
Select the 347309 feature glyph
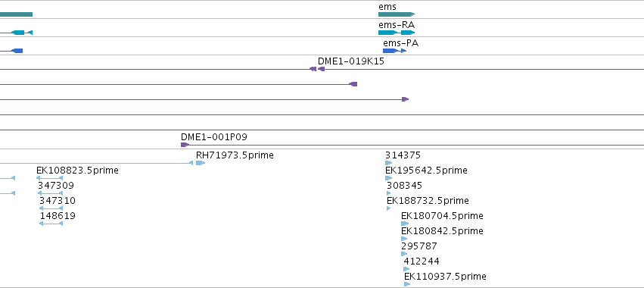(50, 193)
